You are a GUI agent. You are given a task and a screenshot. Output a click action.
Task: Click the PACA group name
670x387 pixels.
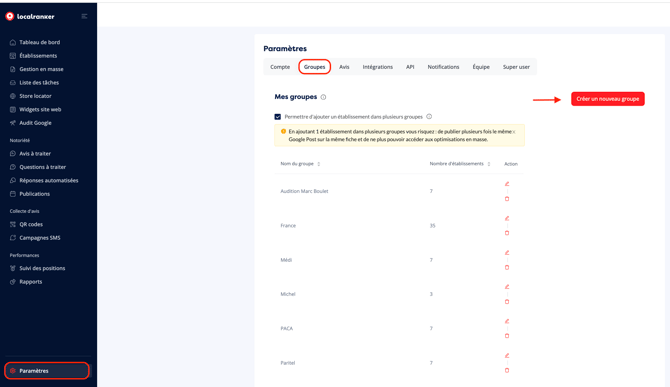pos(287,328)
